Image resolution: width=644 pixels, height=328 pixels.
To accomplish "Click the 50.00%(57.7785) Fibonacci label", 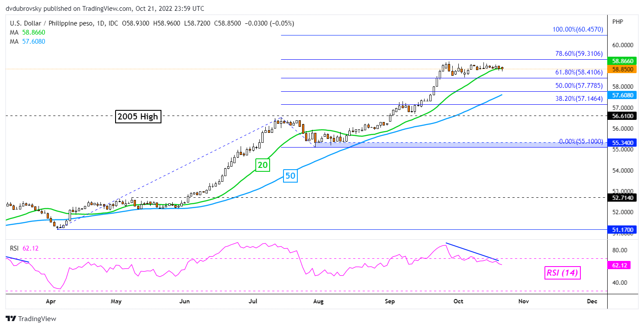I will pyautogui.click(x=579, y=86).
